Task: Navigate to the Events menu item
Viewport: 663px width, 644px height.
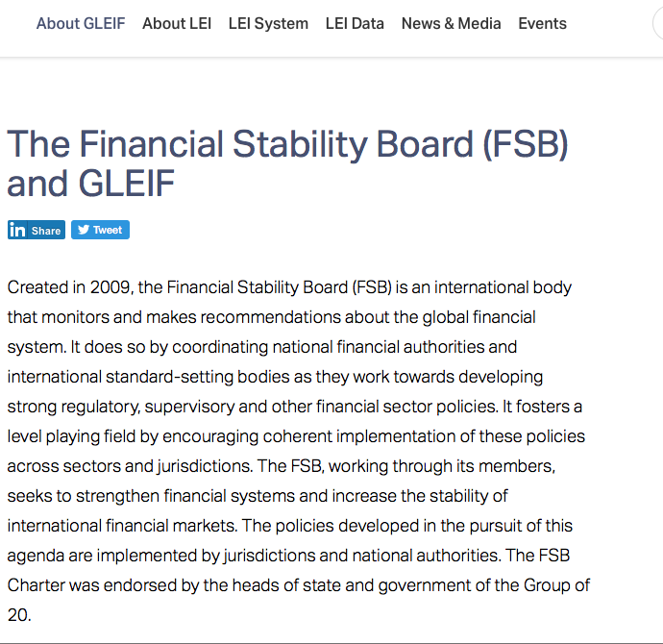Action: [x=542, y=23]
